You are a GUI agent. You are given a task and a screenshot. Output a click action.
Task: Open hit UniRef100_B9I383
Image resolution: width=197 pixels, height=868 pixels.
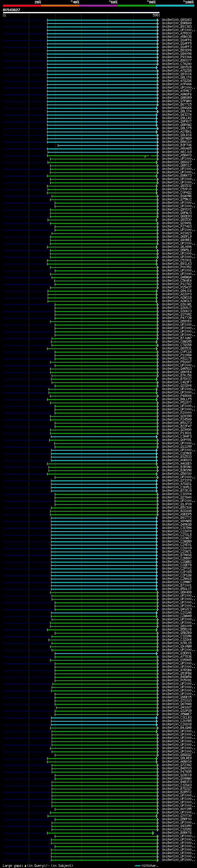click(x=177, y=26)
